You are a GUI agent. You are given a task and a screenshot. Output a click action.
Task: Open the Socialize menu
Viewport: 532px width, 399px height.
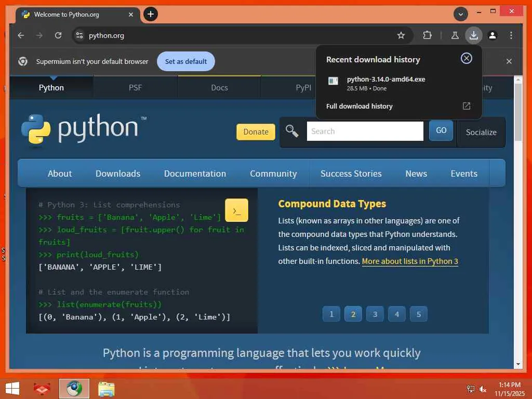tap(481, 132)
